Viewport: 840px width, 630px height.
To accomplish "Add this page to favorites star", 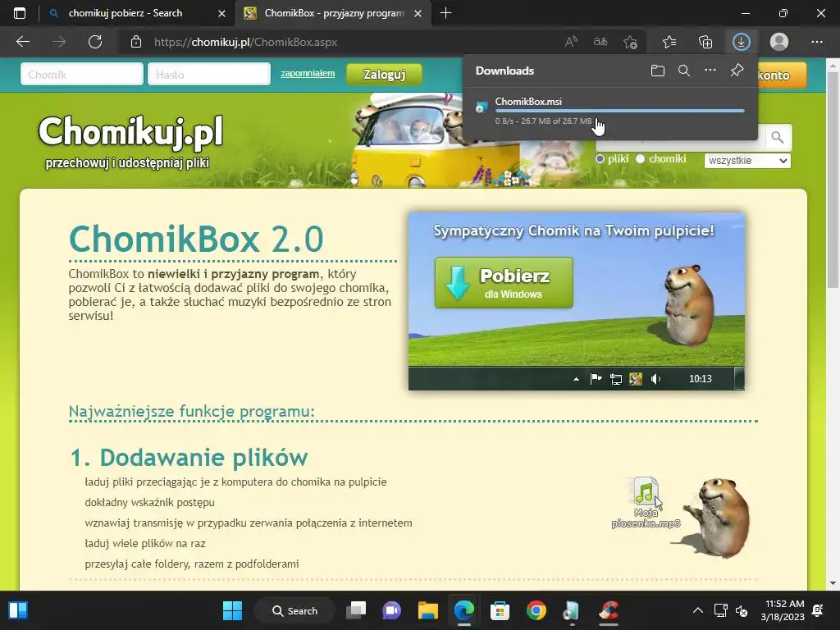I will pos(630,42).
